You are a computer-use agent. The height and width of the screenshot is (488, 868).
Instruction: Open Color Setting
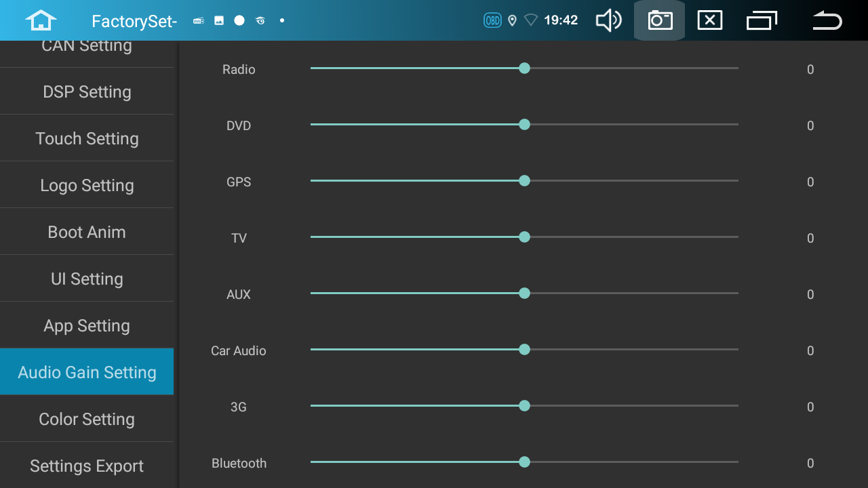[87, 419]
